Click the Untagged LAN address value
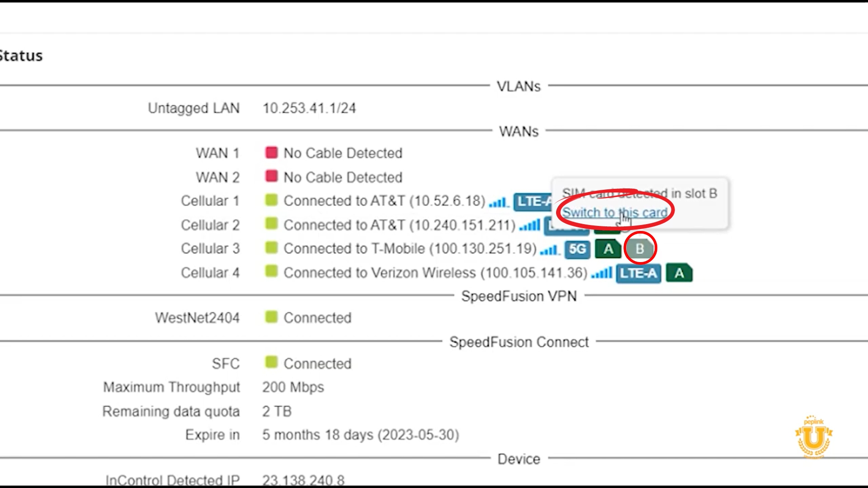Viewport: 868px width, 488px height. pyautogui.click(x=309, y=108)
